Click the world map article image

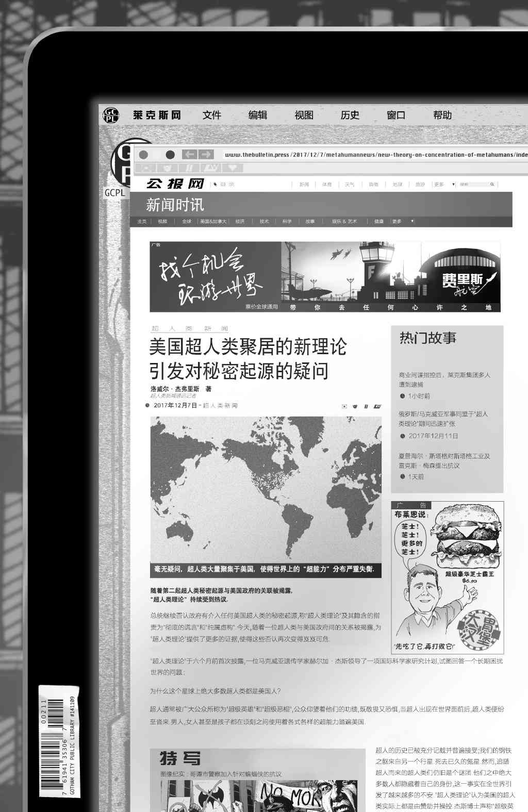click(x=266, y=490)
